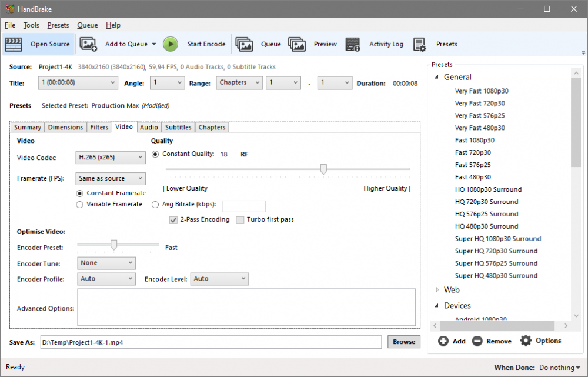This screenshot has width=588, height=377.
Task: Click the Remove preset minus icon
Action: pos(477,341)
